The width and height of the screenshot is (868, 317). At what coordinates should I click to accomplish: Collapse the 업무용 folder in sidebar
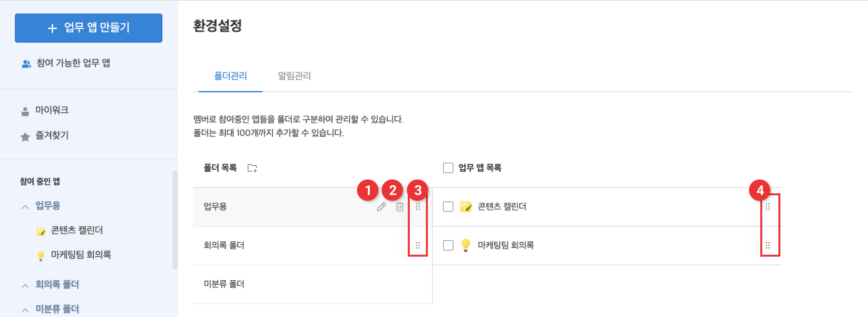click(x=25, y=207)
